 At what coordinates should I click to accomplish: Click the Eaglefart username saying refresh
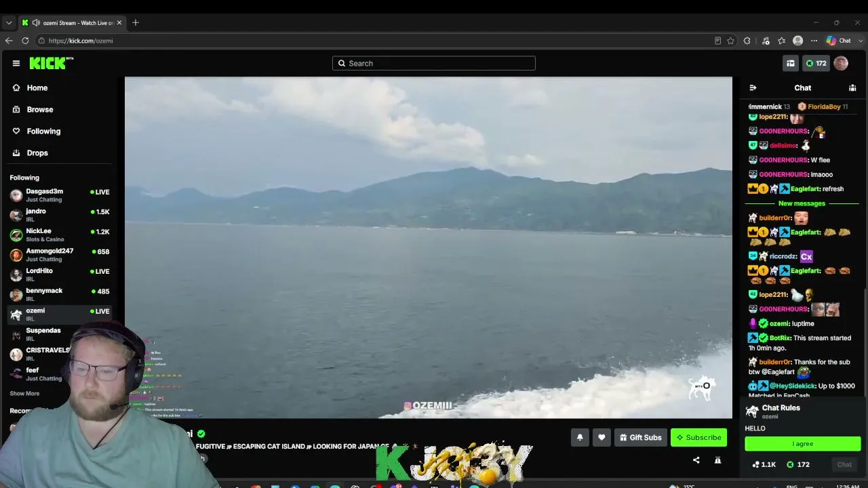(806, 189)
